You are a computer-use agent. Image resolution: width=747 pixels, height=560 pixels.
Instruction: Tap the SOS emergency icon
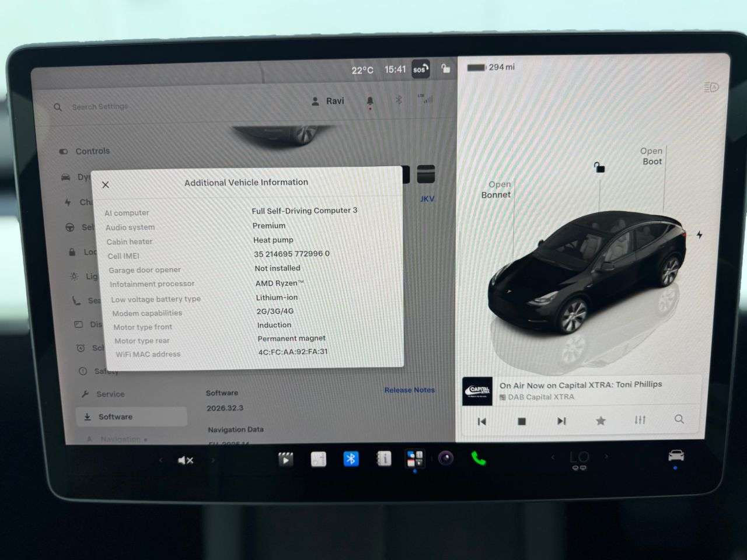click(x=420, y=69)
